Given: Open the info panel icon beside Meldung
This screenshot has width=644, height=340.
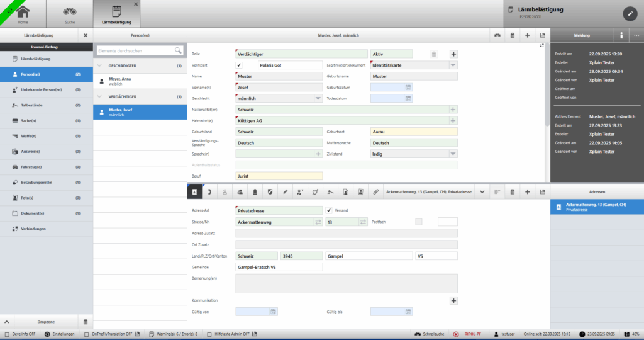Looking at the screenshot, I should click(x=621, y=36).
